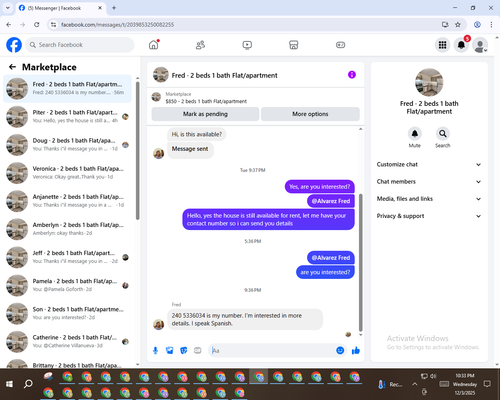The image size is (500, 400).
Task: Go back using the Marketplace arrow
Action: coord(12,67)
